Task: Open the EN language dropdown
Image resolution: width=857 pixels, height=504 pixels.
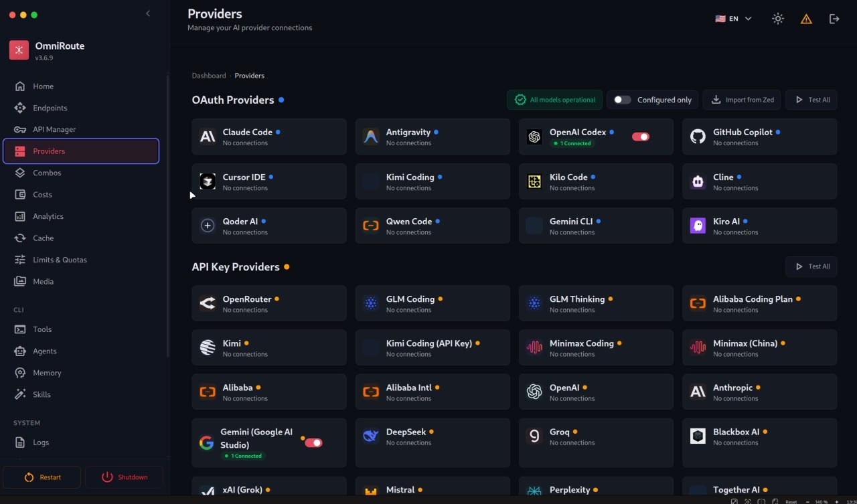Action: click(734, 19)
